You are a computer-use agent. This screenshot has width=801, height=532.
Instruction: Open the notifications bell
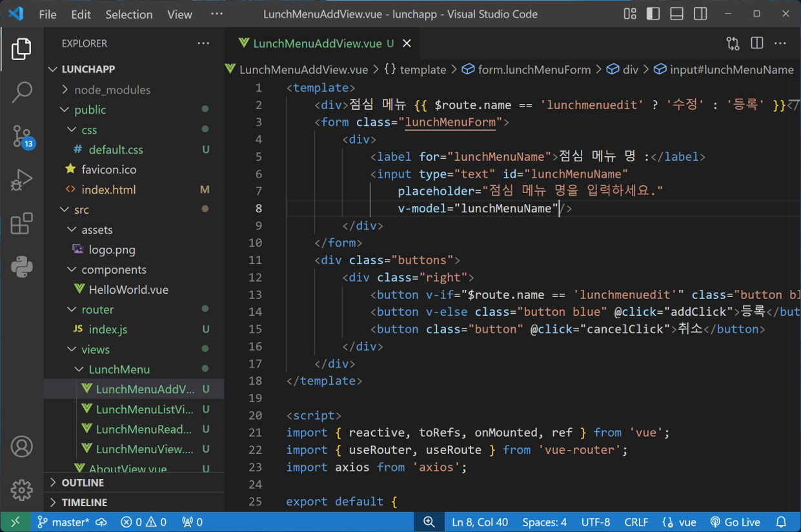(x=781, y=522)
